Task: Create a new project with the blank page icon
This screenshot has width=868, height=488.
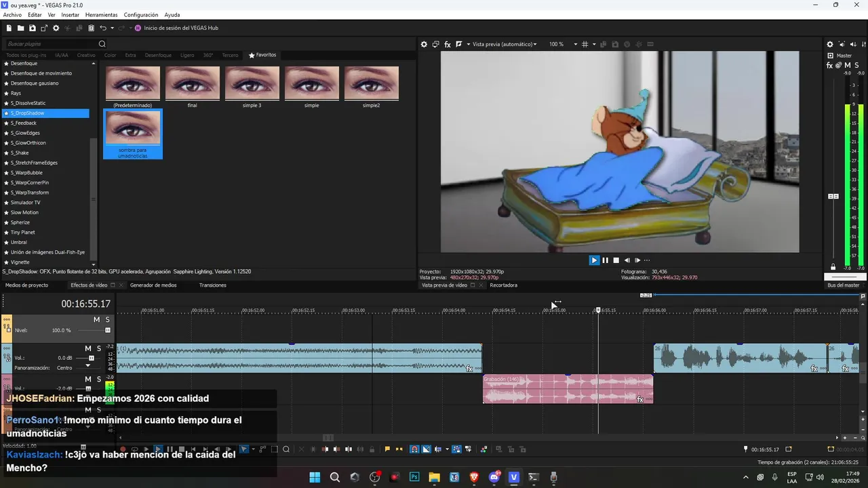Action: pyautogui.click(x=9, y=28)
